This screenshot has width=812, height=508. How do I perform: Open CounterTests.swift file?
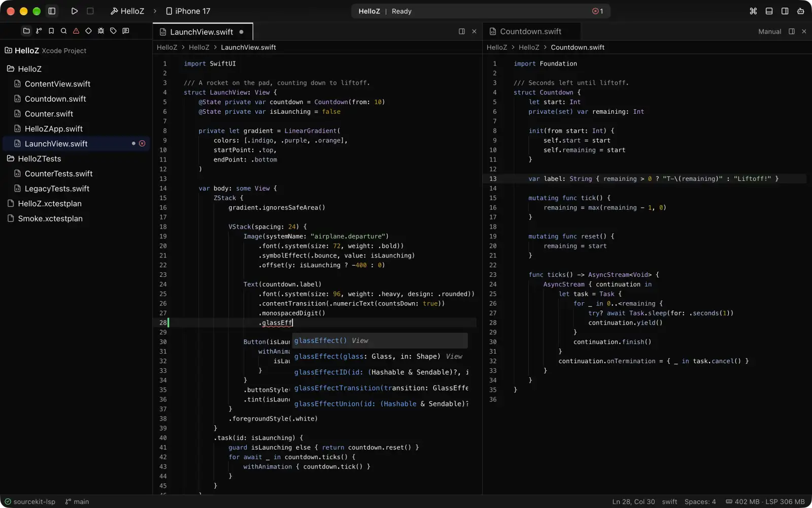coord(76,174)
